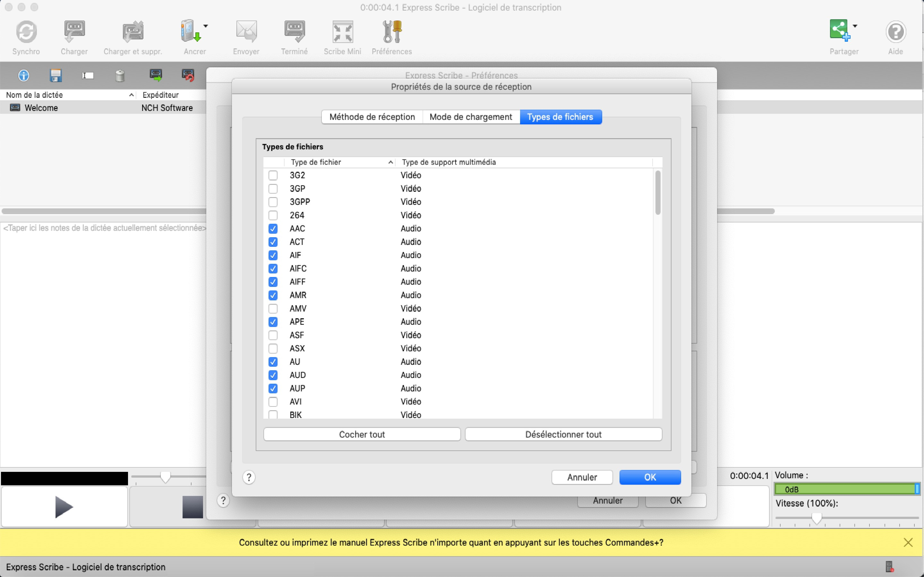This screenshot has height=577, width=924.
Task: Click the Préférences tools icon
Action: 392,32
